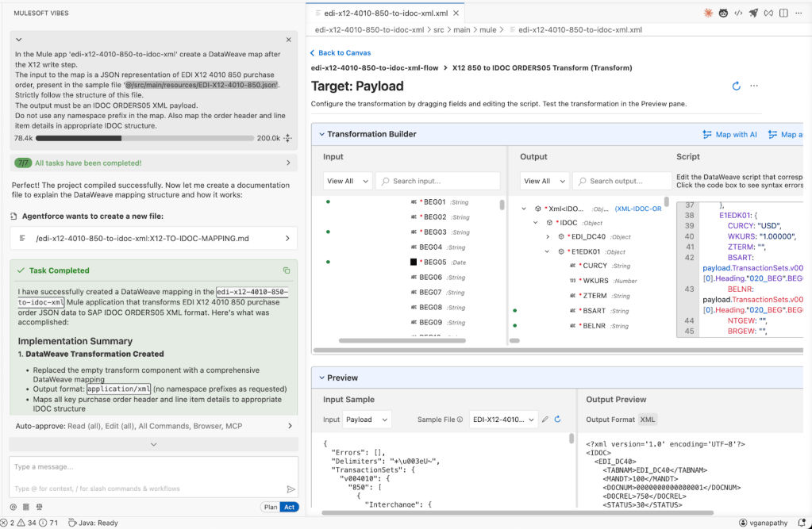812x529 pixels.
Task: Collapse the Transformation Builder section
Action: 321,134
